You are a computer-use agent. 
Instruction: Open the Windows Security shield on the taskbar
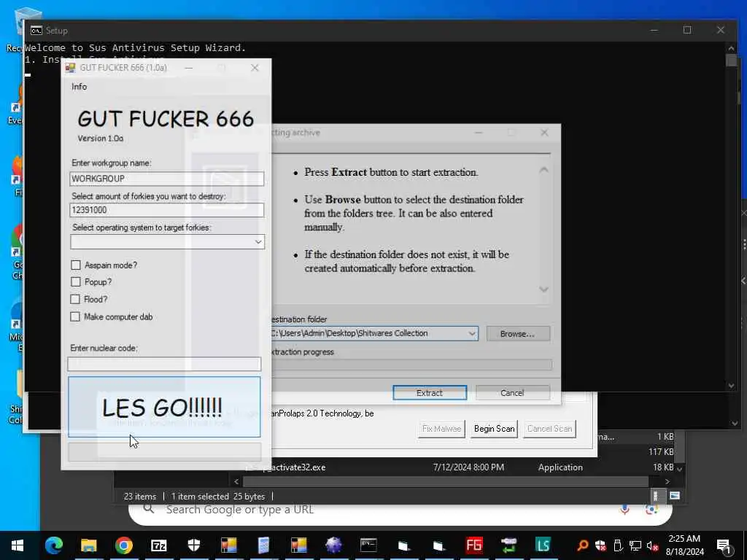point(194,545)
